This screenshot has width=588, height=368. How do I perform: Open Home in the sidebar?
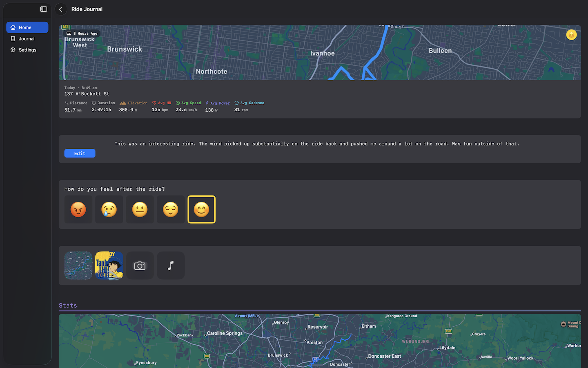pyautogui.click(x=27, y=27)
